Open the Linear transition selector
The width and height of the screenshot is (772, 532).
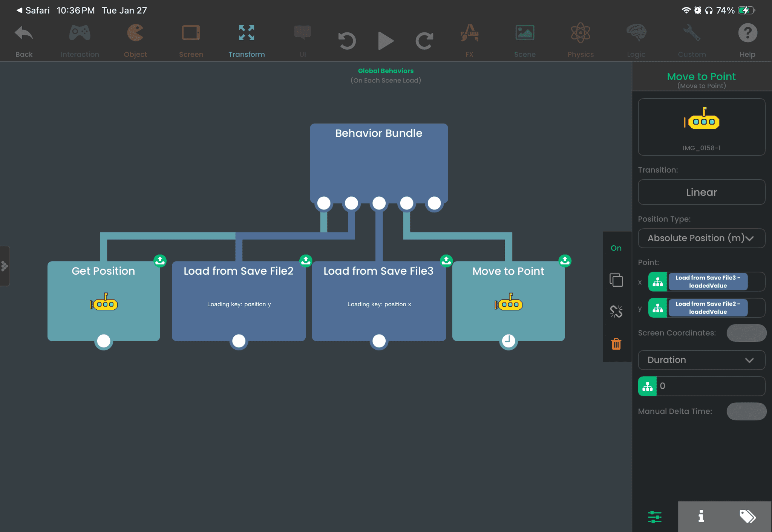point(701,192)
